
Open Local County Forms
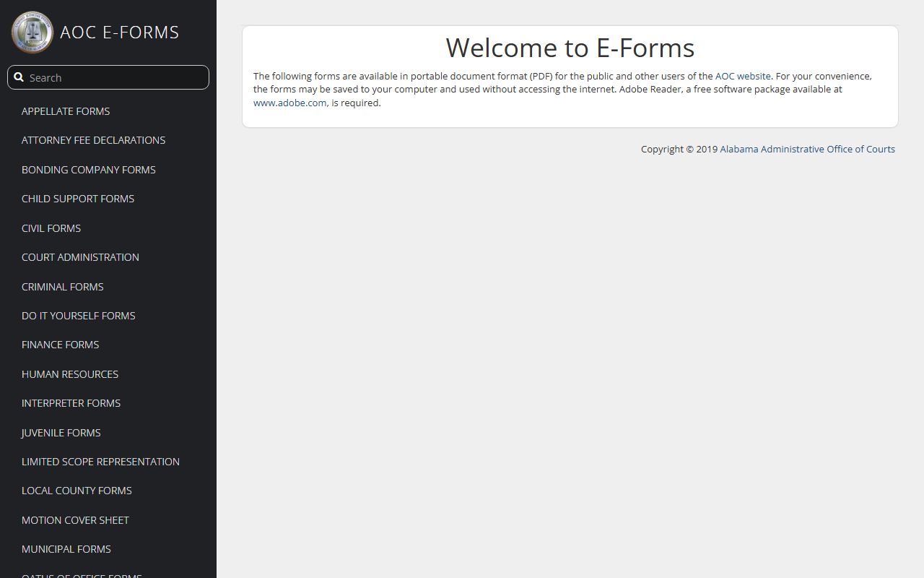click(77, 491)
